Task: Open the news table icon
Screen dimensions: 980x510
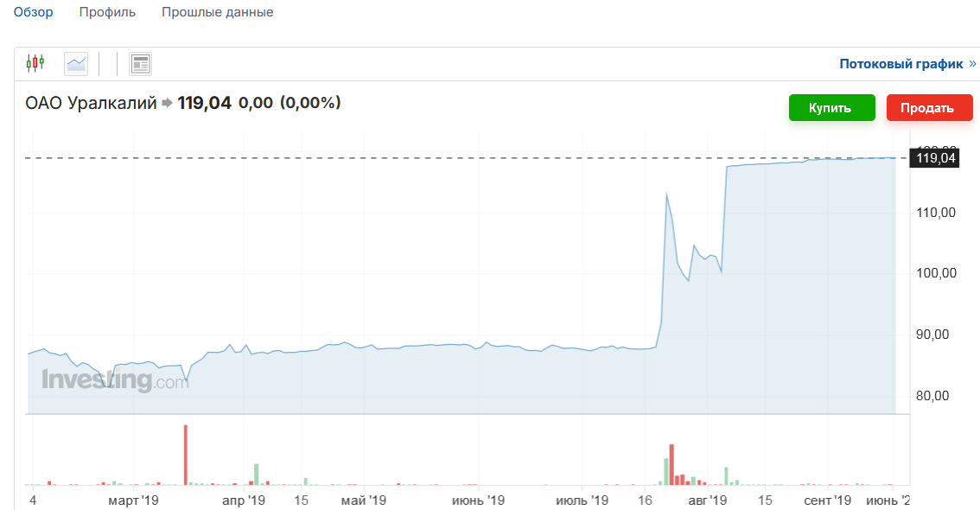Action: [141, 64]
